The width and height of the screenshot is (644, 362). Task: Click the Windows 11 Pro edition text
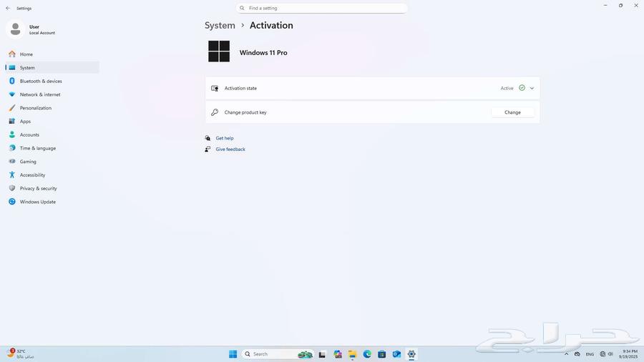coord(263,52)
